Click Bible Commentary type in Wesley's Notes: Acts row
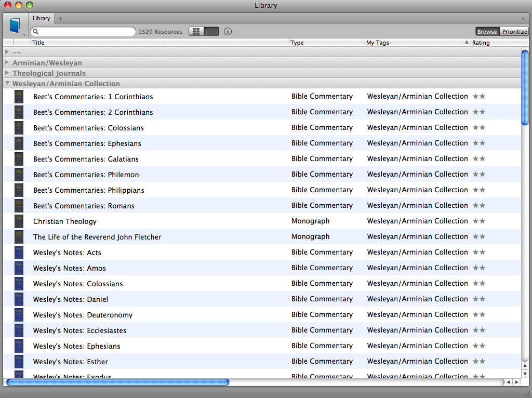 click(322, 253)
